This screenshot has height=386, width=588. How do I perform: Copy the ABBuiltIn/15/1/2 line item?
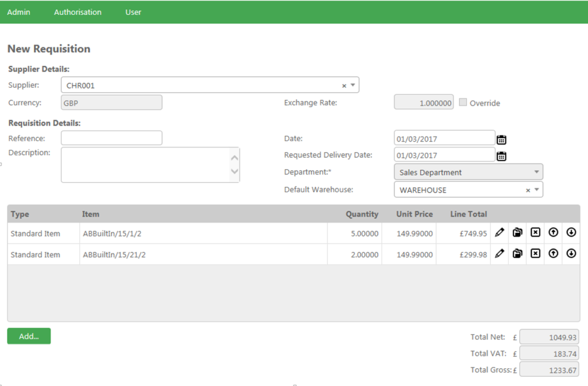517,232
